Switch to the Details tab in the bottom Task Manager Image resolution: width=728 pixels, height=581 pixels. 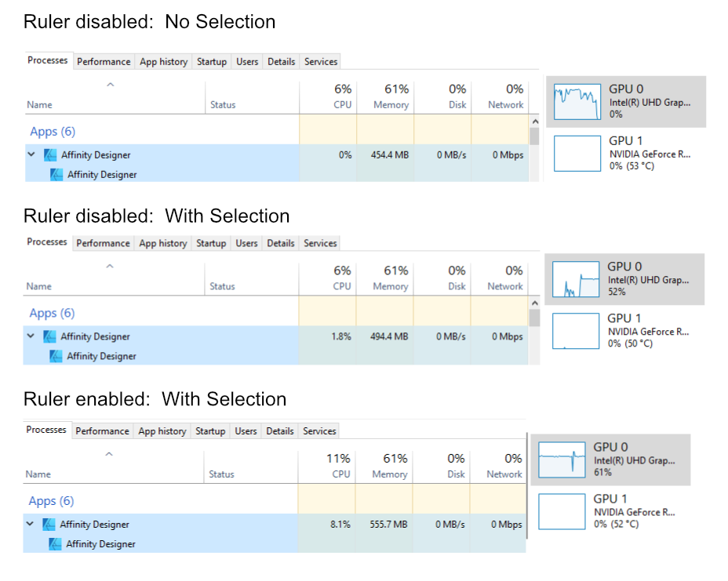(279, 431)
